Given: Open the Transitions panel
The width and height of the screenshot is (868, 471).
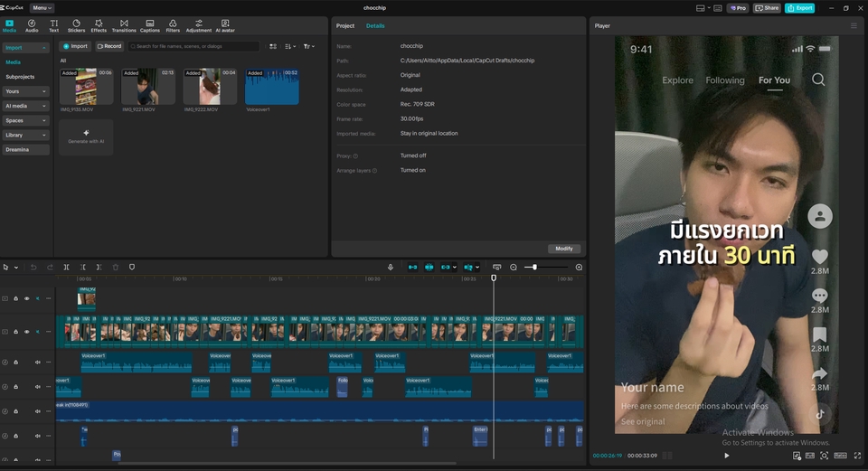Looking at the screenshot, I should [x=124, y=25].
